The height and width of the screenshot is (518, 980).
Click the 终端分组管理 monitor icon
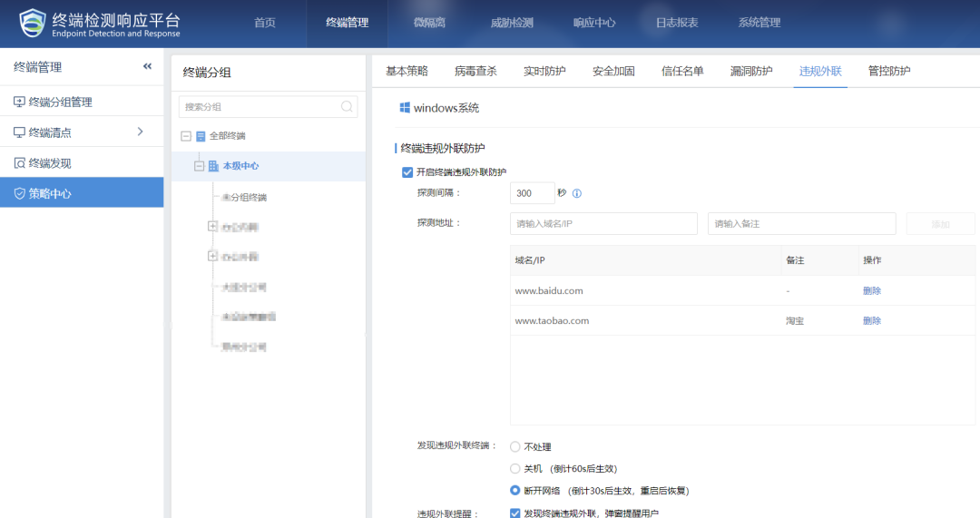(x=19, y=102)
